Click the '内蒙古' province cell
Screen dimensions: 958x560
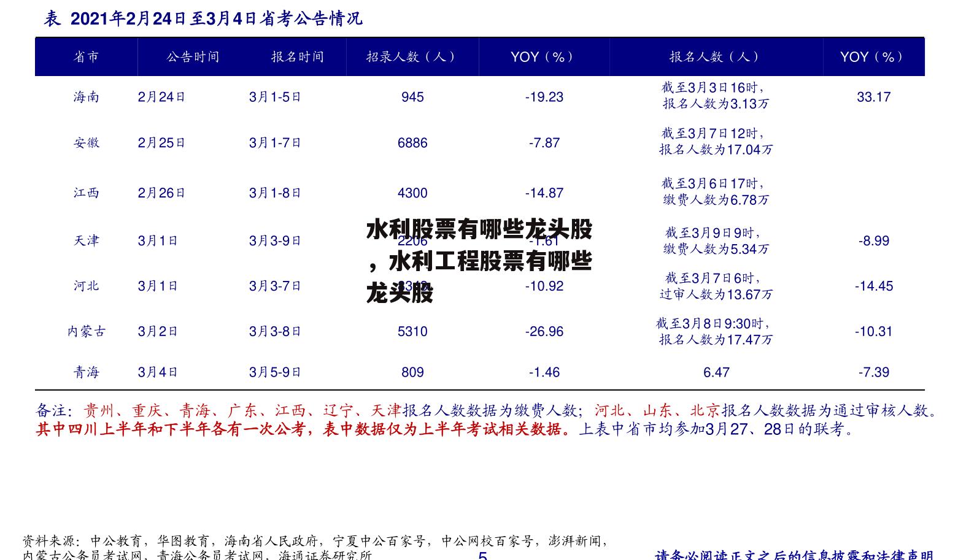click(x=86, y=331)
